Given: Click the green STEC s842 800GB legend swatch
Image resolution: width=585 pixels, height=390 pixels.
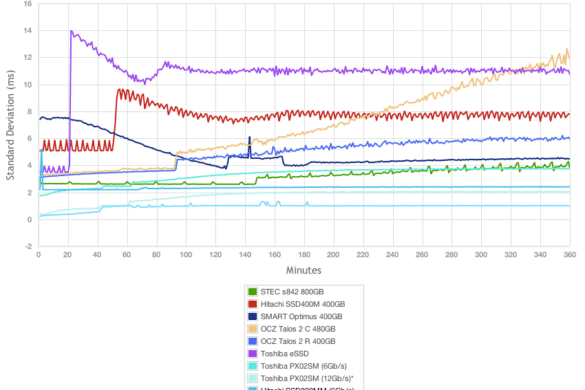Looking at the screenshot, I should coord(253,291).
